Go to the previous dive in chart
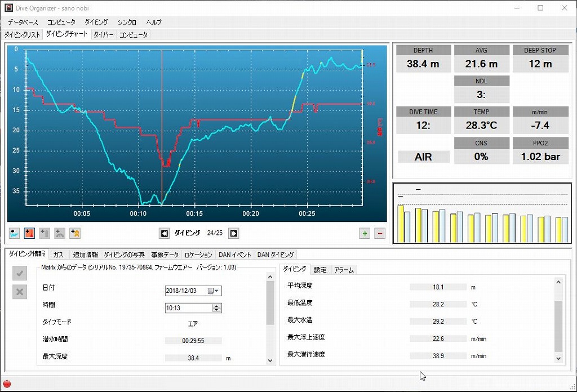The image size is (577, 392). 165,233
